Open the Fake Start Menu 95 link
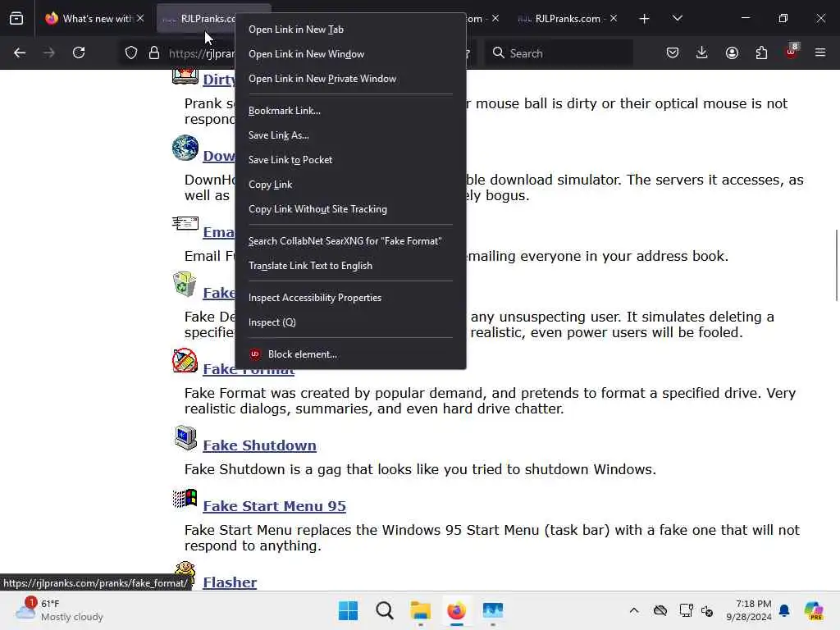840x630 pixels. pos(274,506)
